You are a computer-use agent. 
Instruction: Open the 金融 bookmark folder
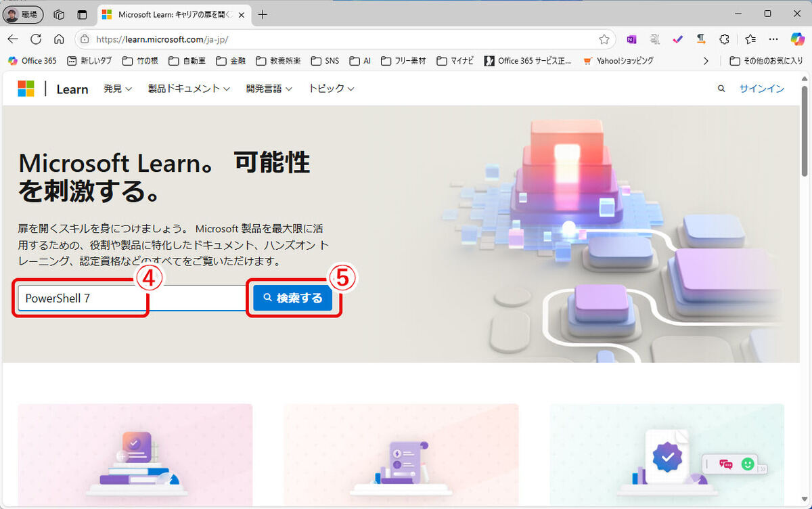click(231, 61)
